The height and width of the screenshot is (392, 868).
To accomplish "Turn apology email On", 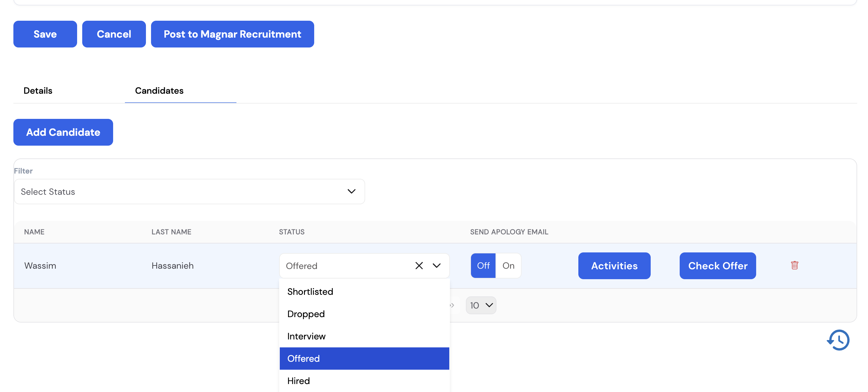I will pos(508,265).
